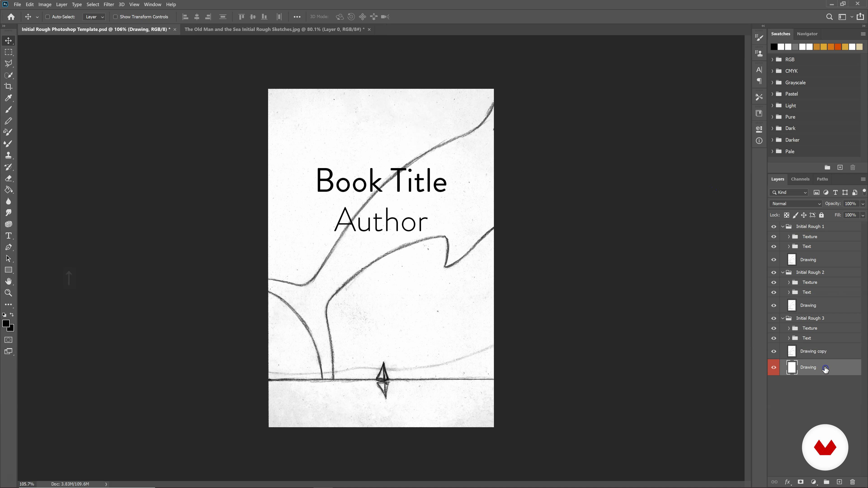Hide the Drawing copy layer
868x488 pixels.
pyautogui.click(x=774, y=351)
